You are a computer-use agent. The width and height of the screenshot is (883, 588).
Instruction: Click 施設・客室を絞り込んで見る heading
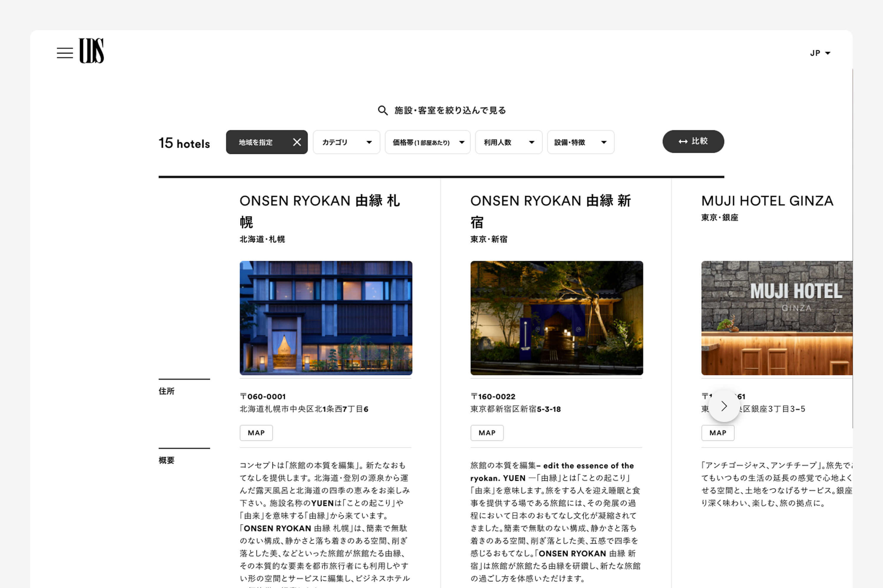450,110
